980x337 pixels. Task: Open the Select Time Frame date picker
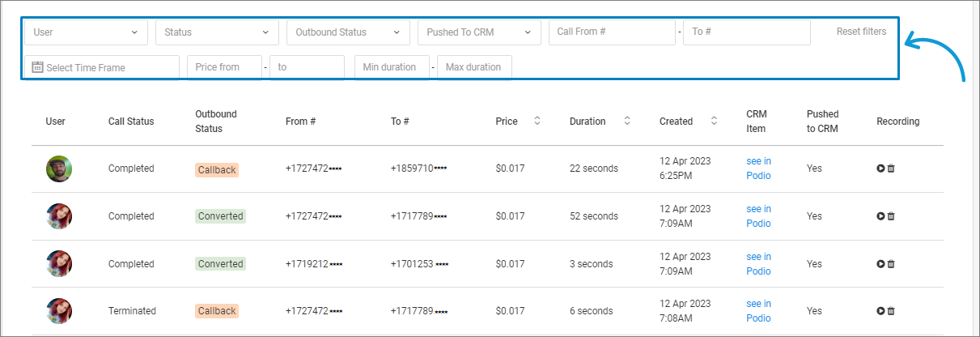[x=101, y=67]
